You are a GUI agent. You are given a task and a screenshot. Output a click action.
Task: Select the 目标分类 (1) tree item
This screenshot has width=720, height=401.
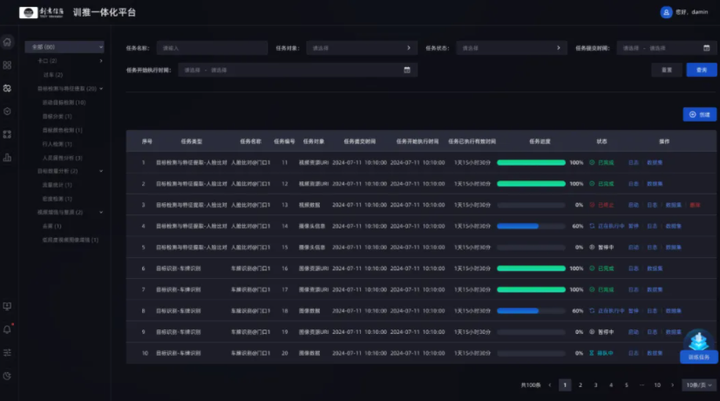pos(57,116)
